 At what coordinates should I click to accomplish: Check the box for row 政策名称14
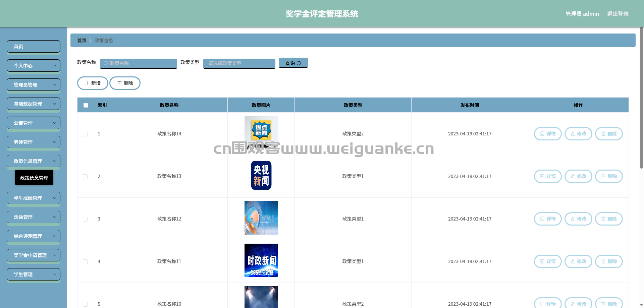[x=85, y=134]
